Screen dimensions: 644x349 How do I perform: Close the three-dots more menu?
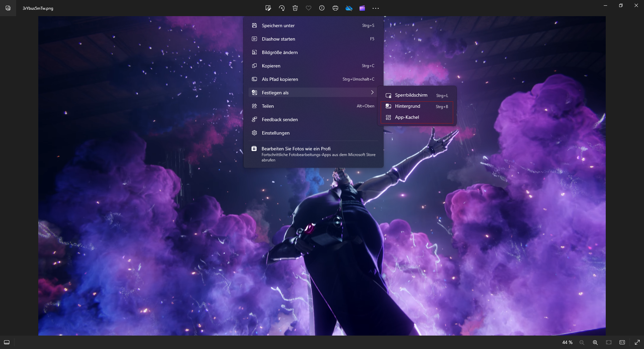[376, 8]
